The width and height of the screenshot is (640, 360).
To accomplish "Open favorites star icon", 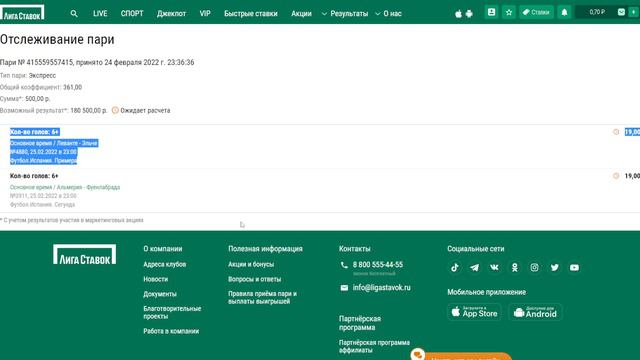I will 509,12.
